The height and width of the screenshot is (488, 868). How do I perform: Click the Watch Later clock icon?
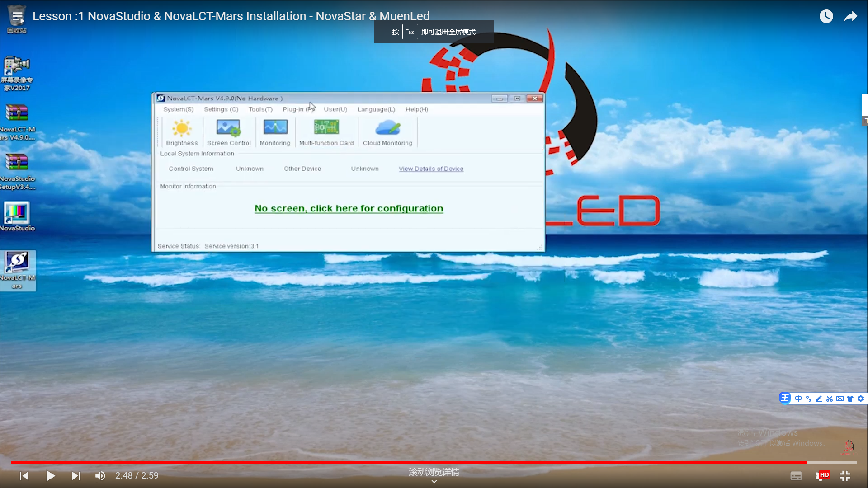tap(826, 16)
